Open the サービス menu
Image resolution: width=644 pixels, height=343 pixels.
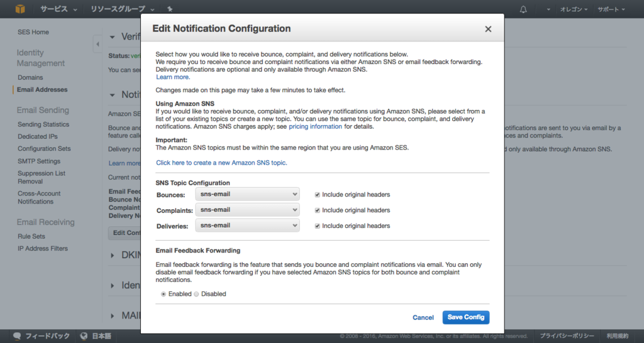[x=58, y=9]
